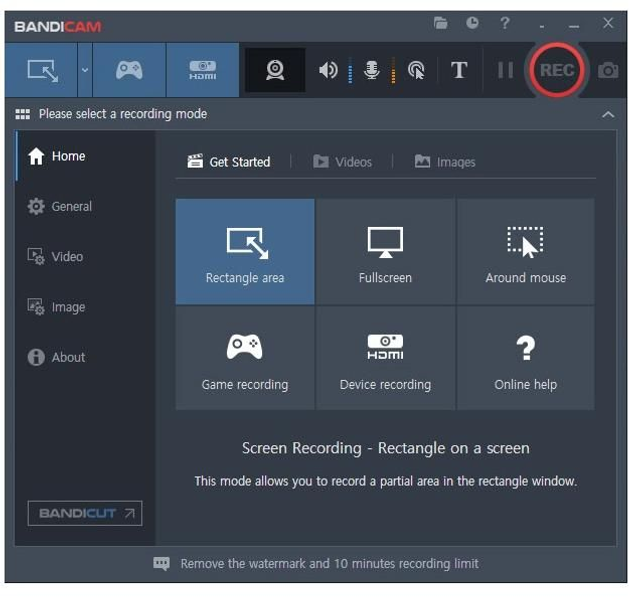
Task: Toggle mouse click effect icon
Action: coord(416,70)
